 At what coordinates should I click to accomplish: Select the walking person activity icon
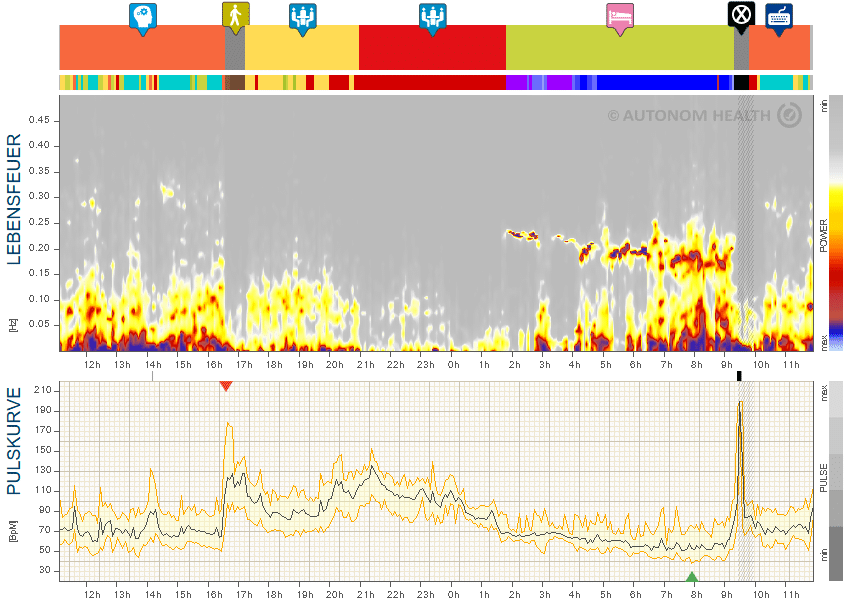point(236,17)
